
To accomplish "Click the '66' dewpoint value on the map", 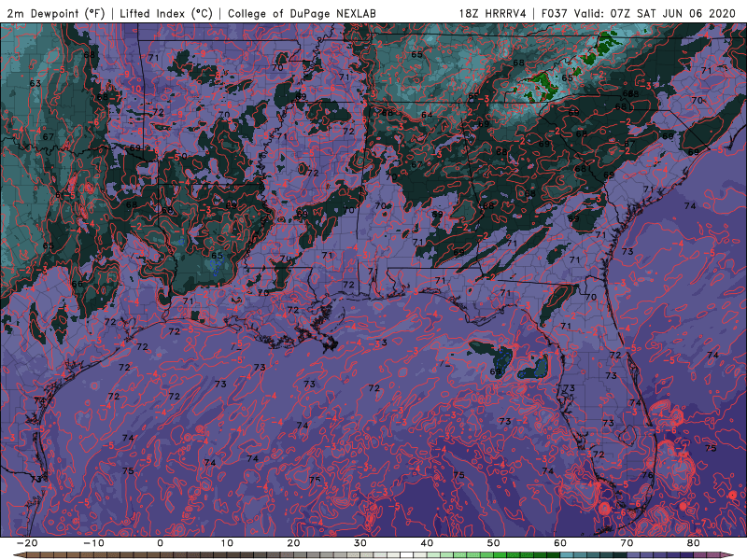I will (77, 284).
